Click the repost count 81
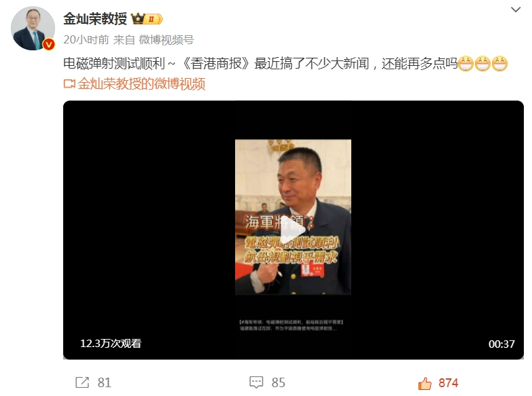 point(104,383)
